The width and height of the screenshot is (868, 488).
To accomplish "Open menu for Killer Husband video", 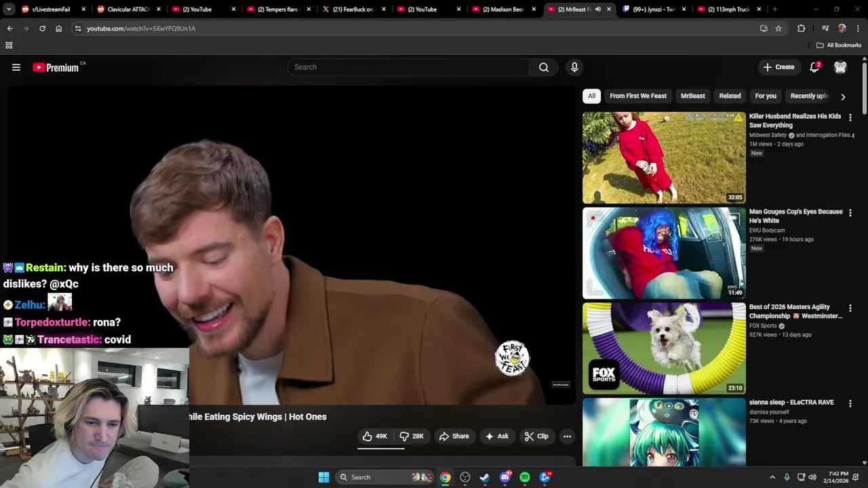I will pos(850,117).
